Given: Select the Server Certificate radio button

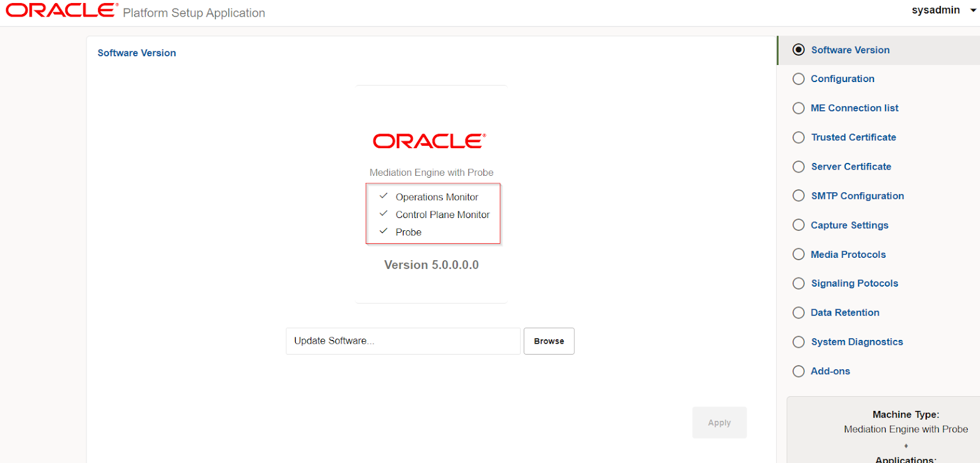Looking at the screenshot, I should click(799, 167).
